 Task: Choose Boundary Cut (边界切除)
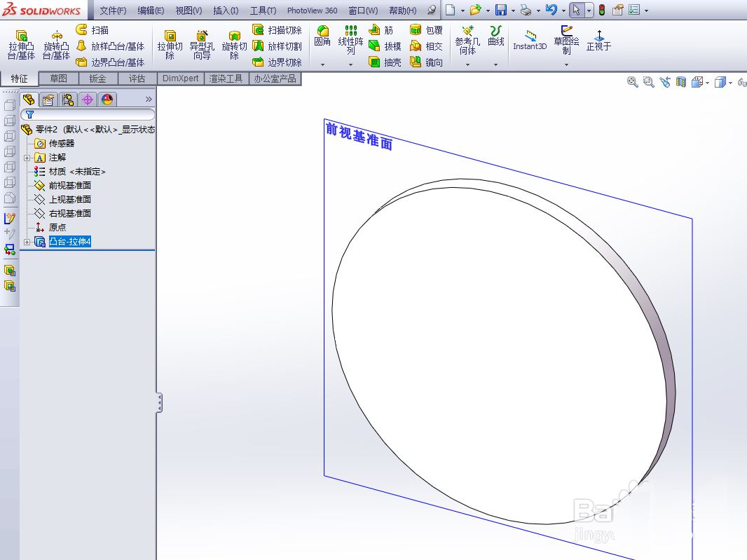pyautogui.click(x=277, y=62)
